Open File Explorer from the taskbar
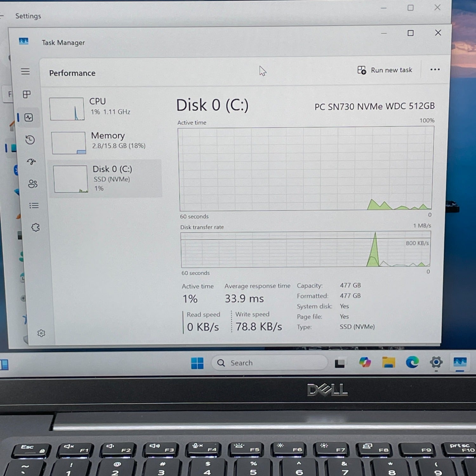This screenshot has width=476, height=476. 388,362
